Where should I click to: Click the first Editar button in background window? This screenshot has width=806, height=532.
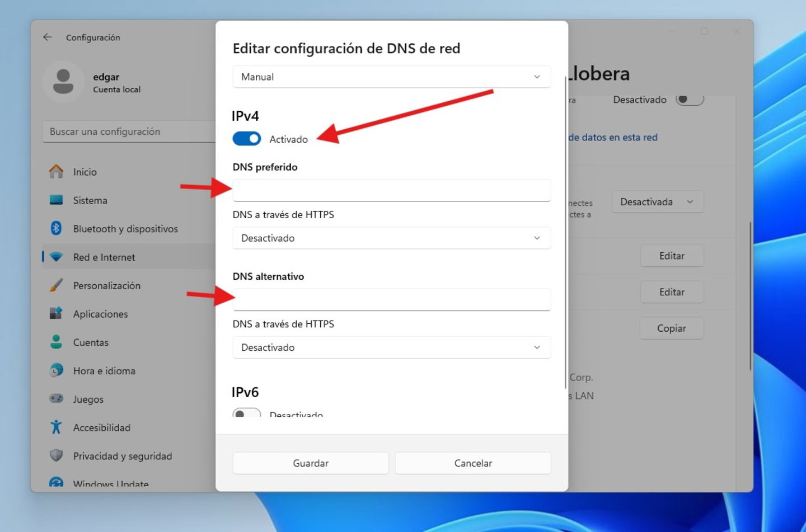pyautogui.click(x=672, y=256)
